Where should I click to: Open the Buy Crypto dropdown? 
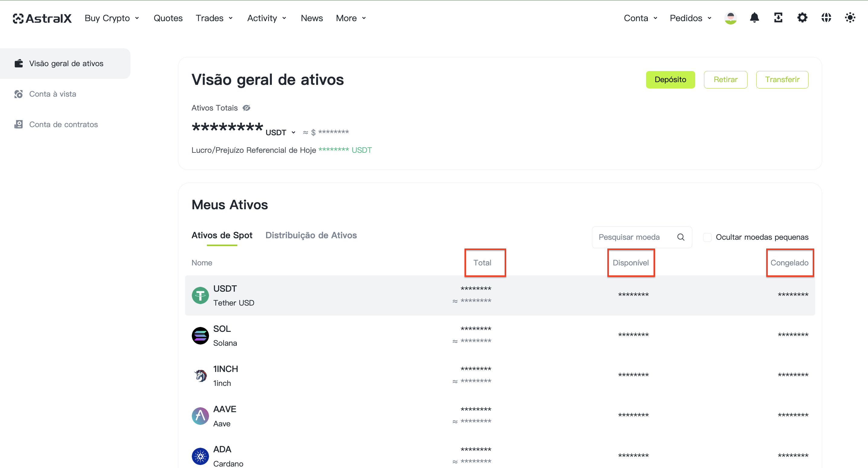[x=112, y=18]
